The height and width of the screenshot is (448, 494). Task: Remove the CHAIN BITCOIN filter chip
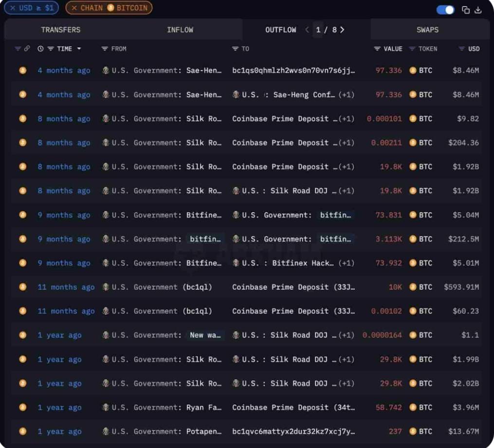coord(74,8)
